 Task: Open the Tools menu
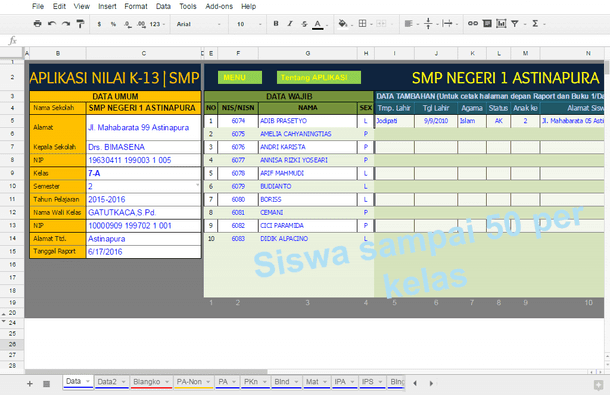click(x=188, y=6)
